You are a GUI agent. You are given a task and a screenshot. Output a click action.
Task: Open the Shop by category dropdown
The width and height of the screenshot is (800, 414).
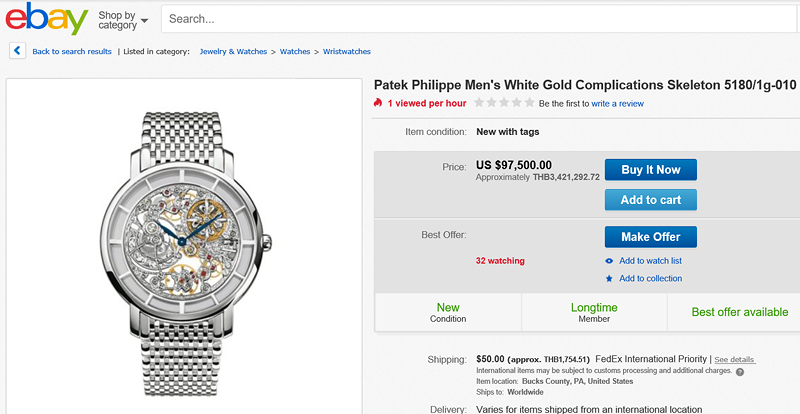(123, 20)
